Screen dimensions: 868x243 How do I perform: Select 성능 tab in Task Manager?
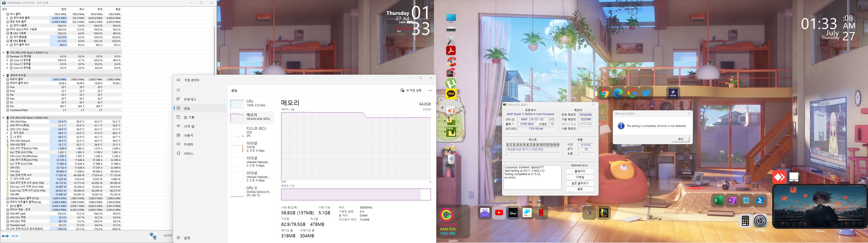pyautogui.click(x=200, y=108)
